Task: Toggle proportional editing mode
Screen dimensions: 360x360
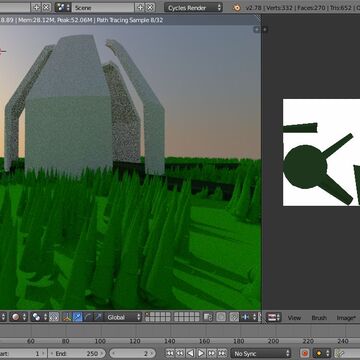Action: coord(221,317)
